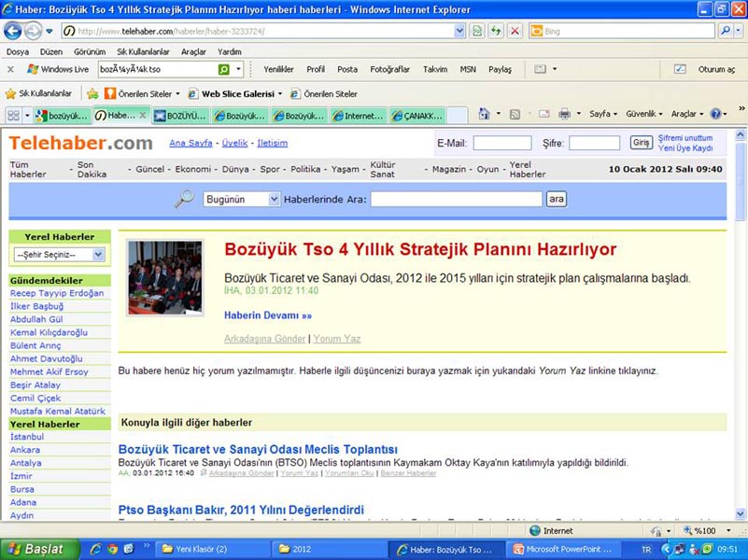This screenshot has width=748, height=560.
Task: Close the active Habe... tab
Action: [142, 116]
